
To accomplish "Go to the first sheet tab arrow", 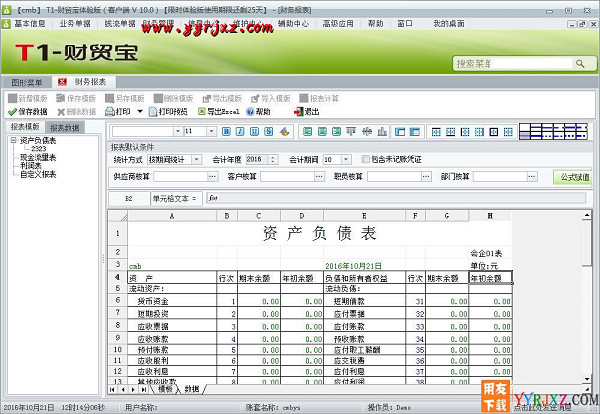I will click(x=112, y=390).
